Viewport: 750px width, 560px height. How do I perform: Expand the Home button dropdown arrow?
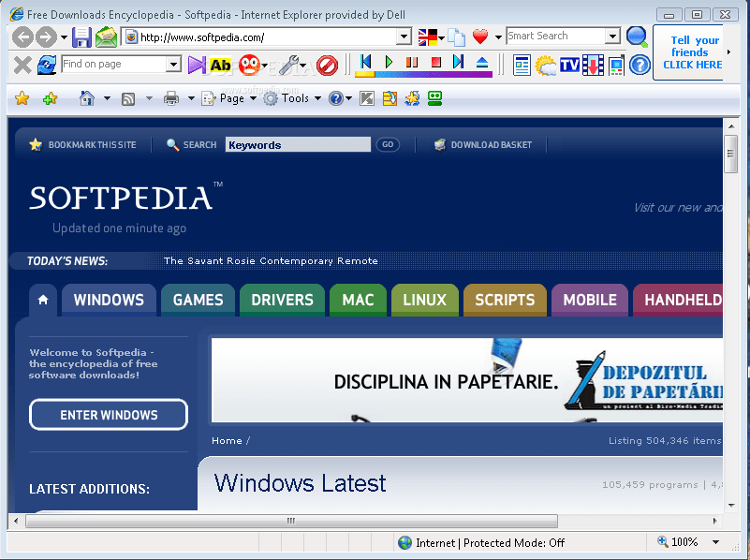(x=107, y=98)
